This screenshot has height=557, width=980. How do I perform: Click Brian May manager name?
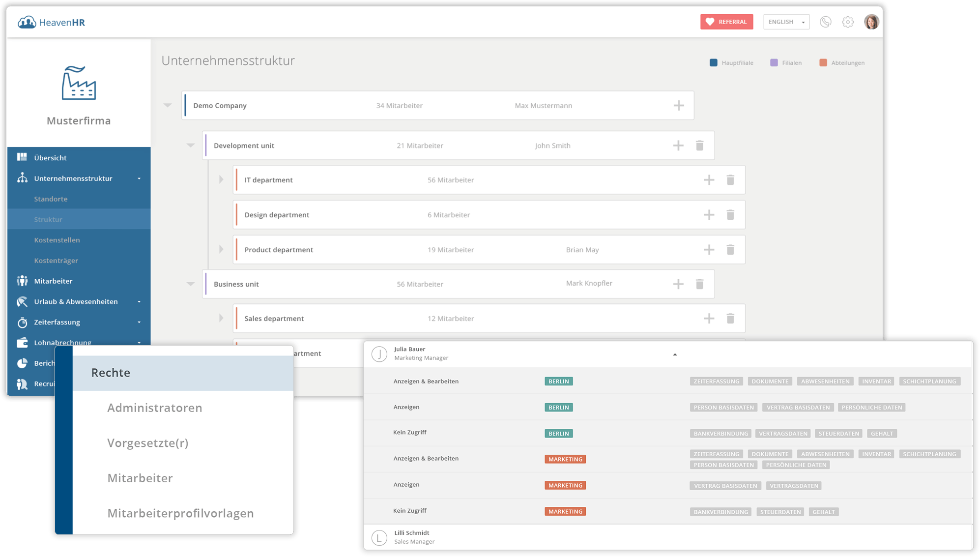(582, 250)
